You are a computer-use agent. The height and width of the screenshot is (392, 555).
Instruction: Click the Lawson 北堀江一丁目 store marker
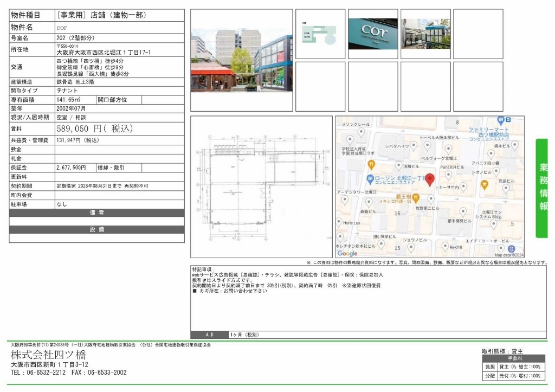click(370, 179)
